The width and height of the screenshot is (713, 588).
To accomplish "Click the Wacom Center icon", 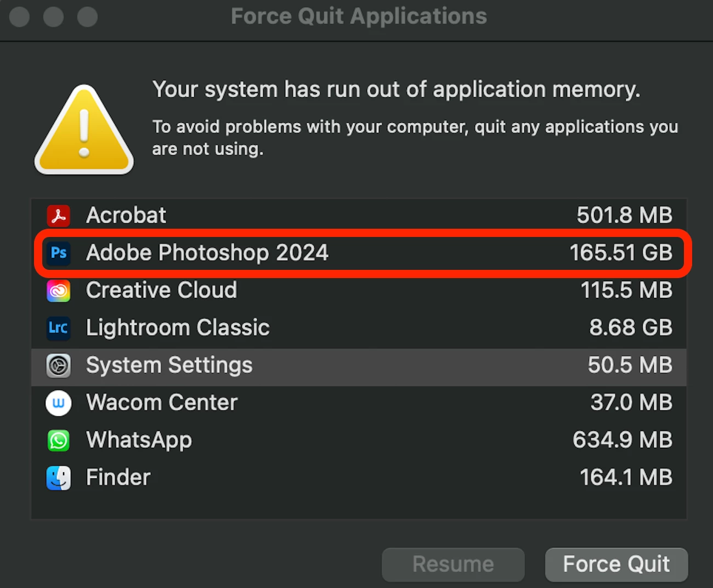I will [x=58, y=403].
